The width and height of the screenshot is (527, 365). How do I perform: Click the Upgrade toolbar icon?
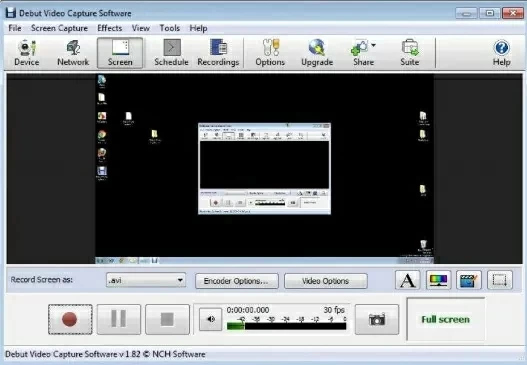317,53
